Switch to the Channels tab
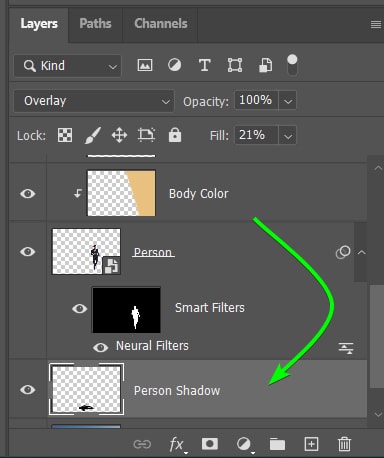 (x=161, y=24)
